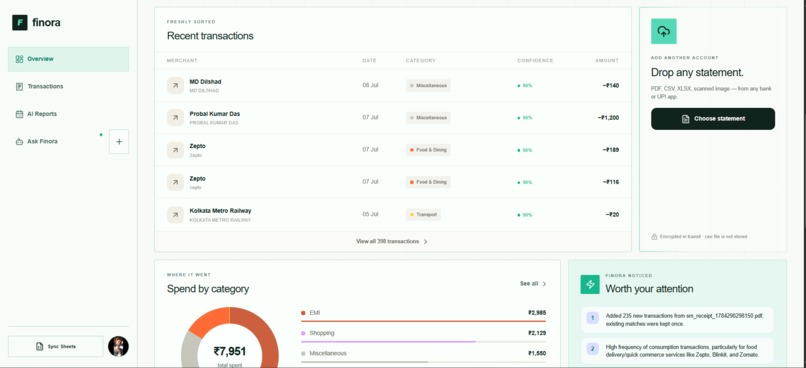Click the arrow icon for Probal Kumar Das
The height and width of the screenshot is (368, 806).
pos(175,118)
